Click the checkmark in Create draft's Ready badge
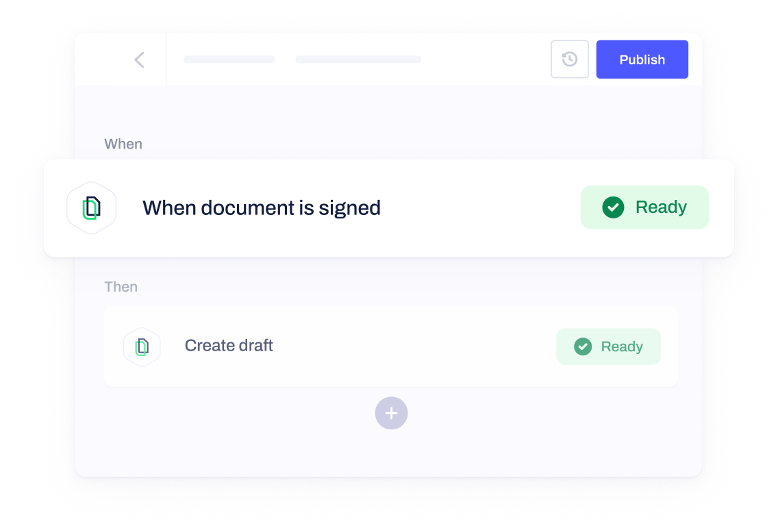 (x=583, y=346)
